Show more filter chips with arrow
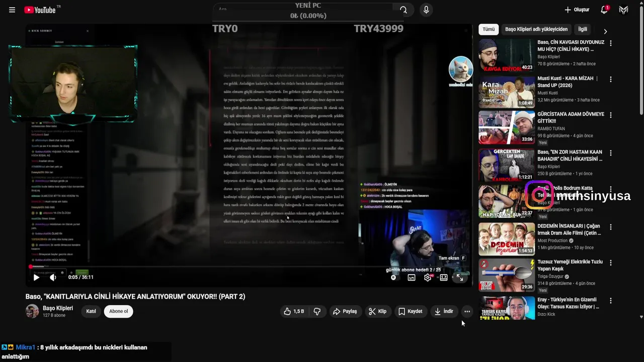The width and height of the screenshot is (644, 362). pos(605,31)
